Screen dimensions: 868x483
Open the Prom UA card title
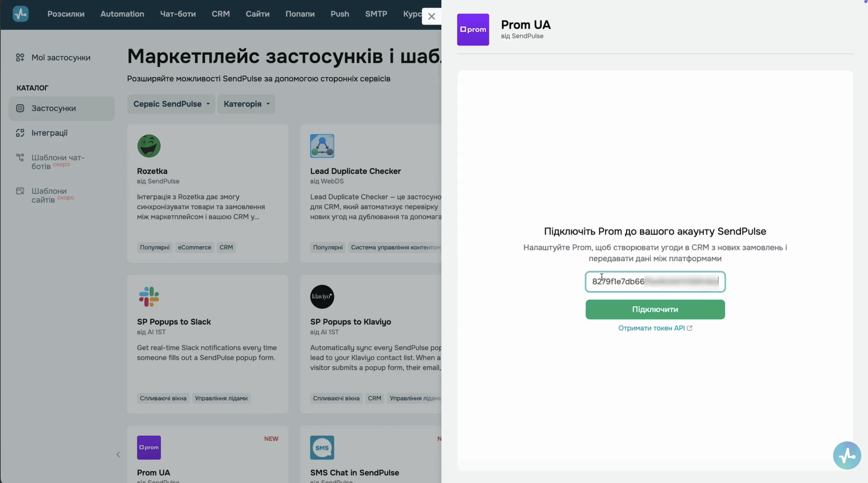tap(153, 472)
